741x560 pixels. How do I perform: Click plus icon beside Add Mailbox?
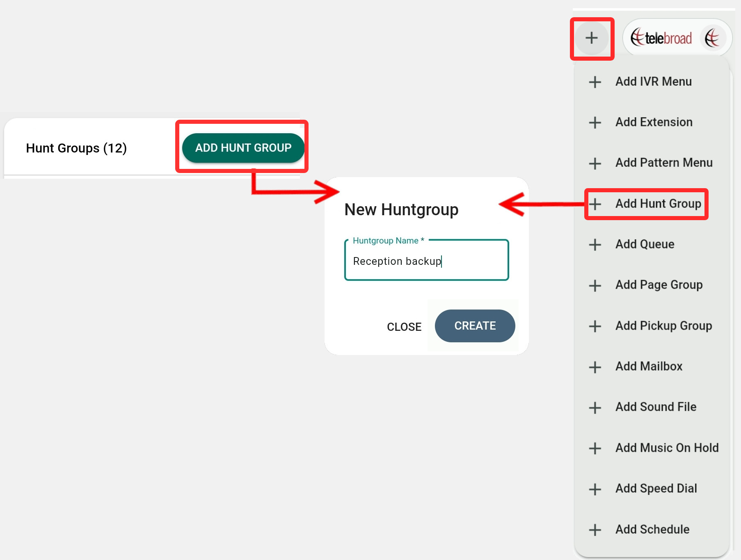coord(595,367)
